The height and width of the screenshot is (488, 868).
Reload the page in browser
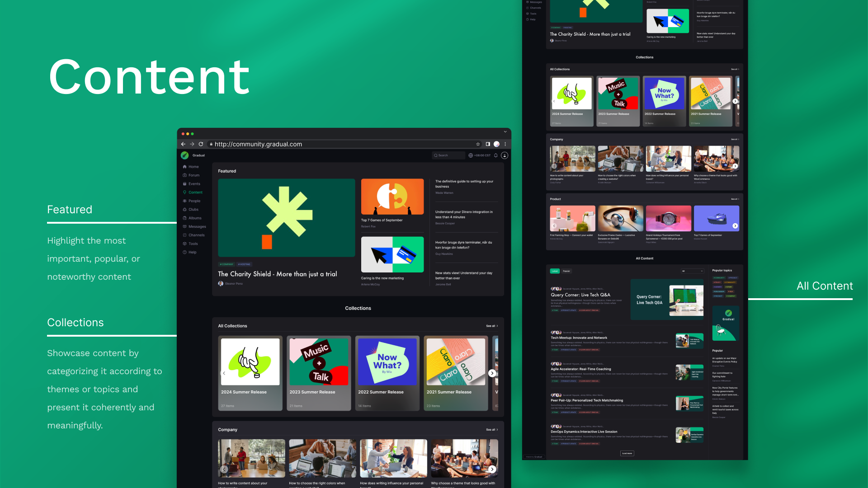[201, 144]
